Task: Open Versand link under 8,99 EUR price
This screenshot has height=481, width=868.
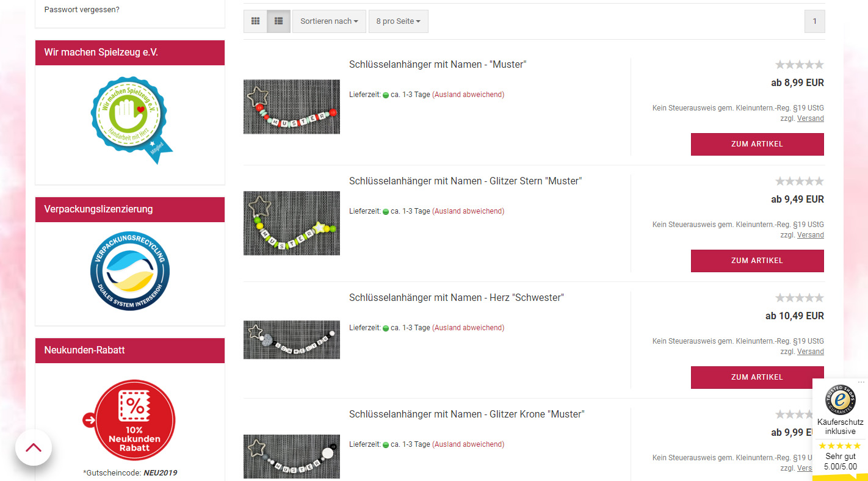Action: [811, 118]
